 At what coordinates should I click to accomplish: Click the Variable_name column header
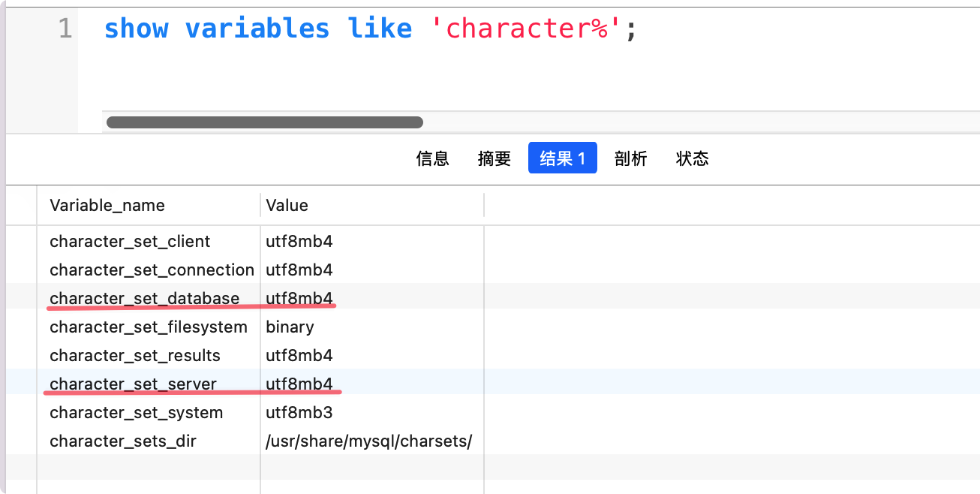pos(107,205)
